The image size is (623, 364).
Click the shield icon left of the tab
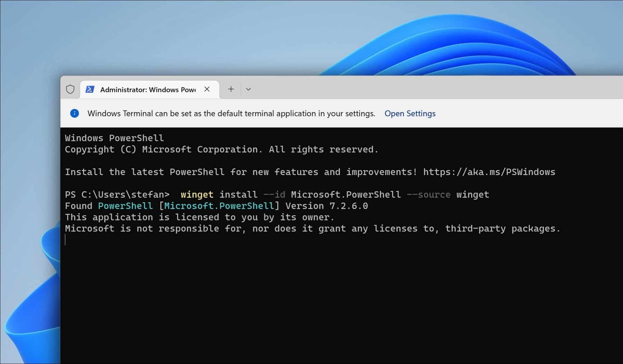point(70,89)
